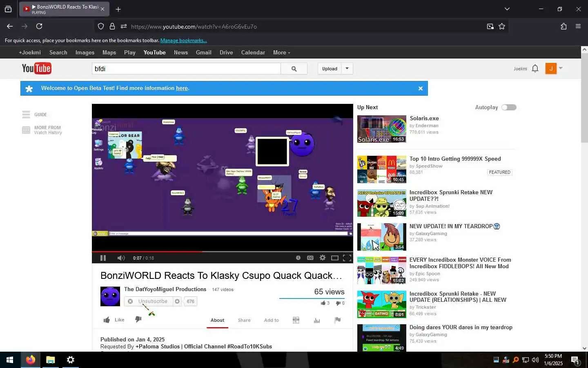Image resolution: width=588 pixels, height=368 pixels.
Task: Click the channel's purple avatar image
Action: tap(110, 296)
